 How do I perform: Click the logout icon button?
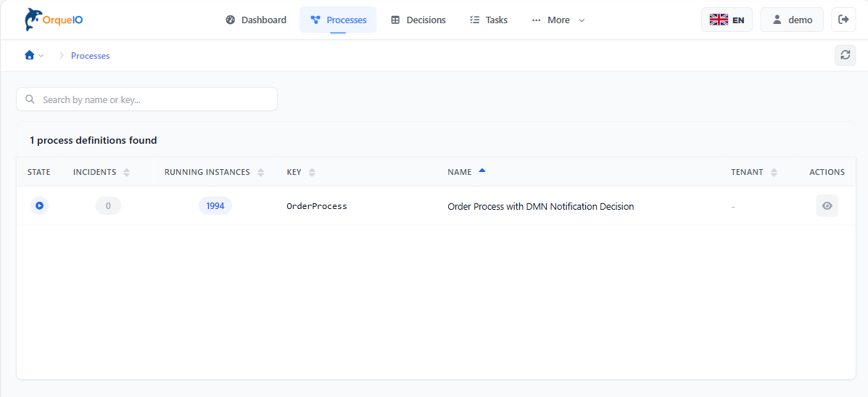point(843,20)
